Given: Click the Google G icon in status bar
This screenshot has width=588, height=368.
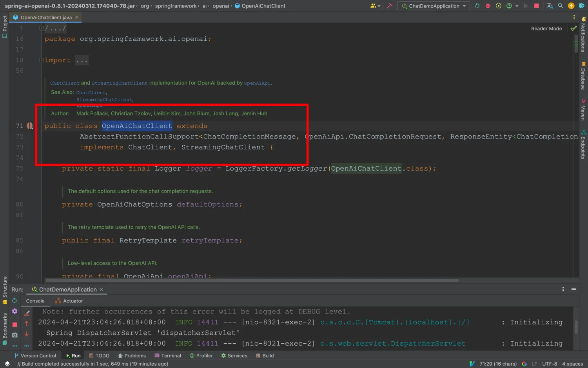Looking at the screenshot, I should tap(524, 364).
